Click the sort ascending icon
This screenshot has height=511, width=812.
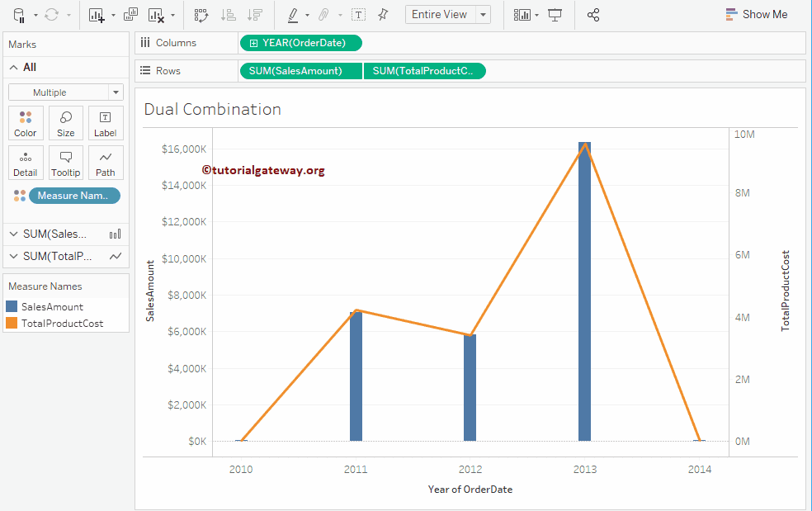[x=228, y=15]
